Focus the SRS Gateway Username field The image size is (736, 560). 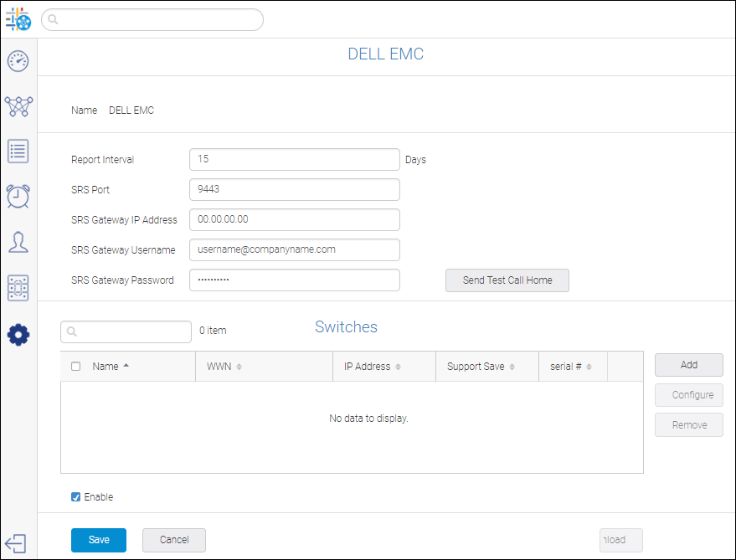coord(295,249)
